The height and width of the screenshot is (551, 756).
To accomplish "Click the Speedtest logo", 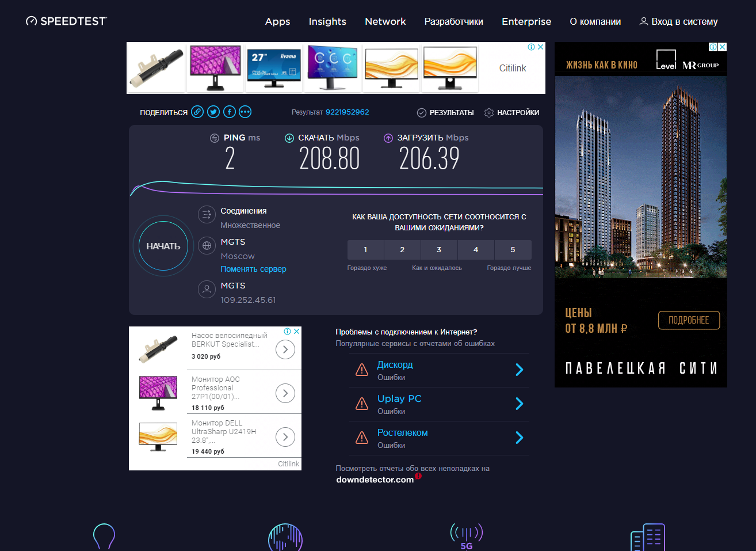I will (66, 21).
